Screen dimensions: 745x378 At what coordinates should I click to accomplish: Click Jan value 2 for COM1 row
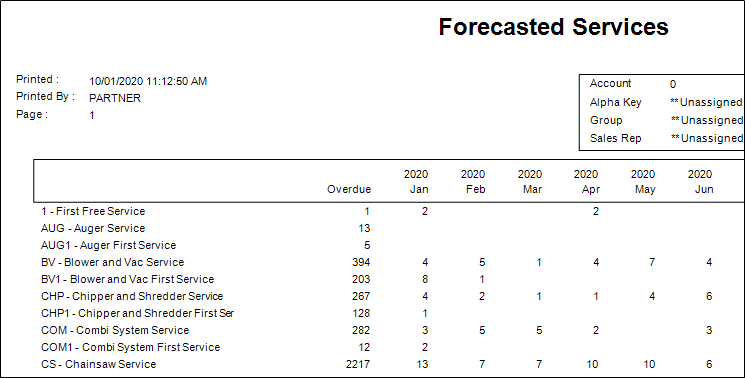425,347
